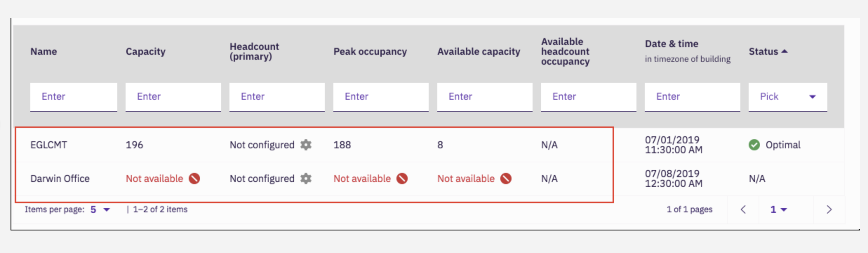Open page number selector dropdown
The height and width of the screenshot is (253, 868).
point(779,210)
